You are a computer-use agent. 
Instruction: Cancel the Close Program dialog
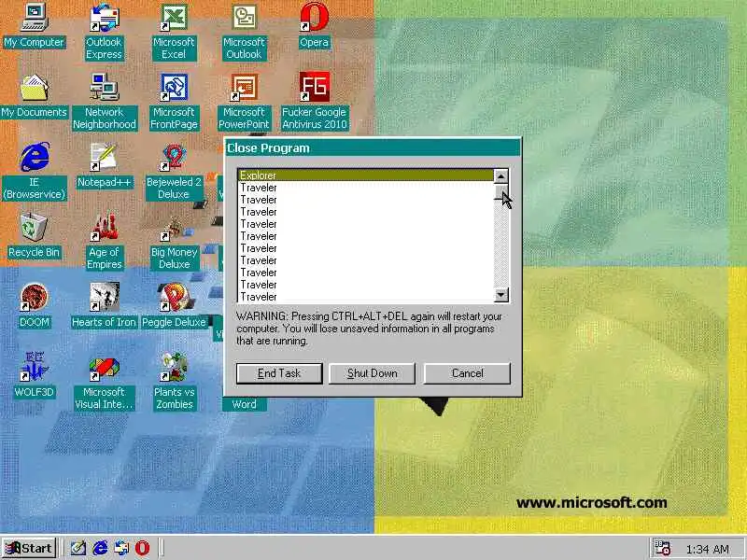coord(468,373)
